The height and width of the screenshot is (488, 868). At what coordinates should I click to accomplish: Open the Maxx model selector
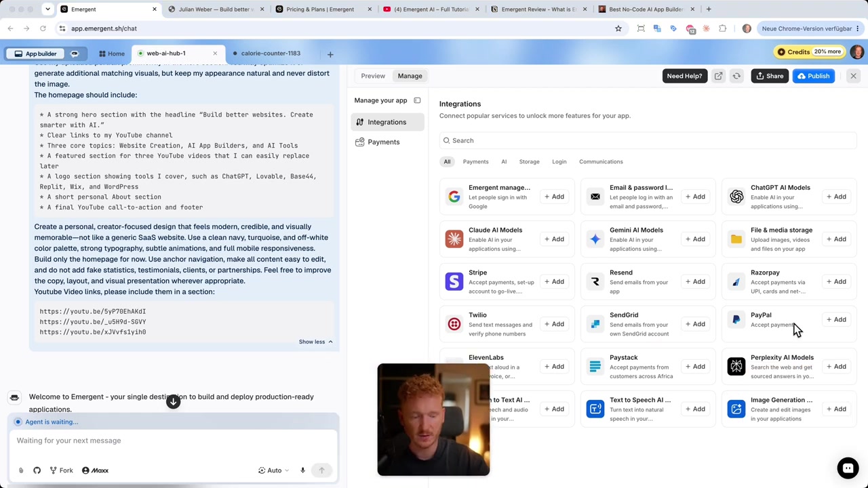tap(95, 470)
